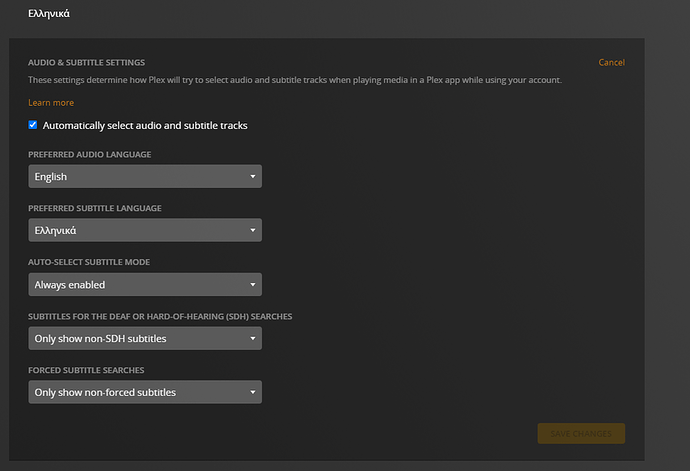Viewport: 690px width, 471px height.
Task: Cancel the audio and subtitle settings
Action: coord(611,63)
